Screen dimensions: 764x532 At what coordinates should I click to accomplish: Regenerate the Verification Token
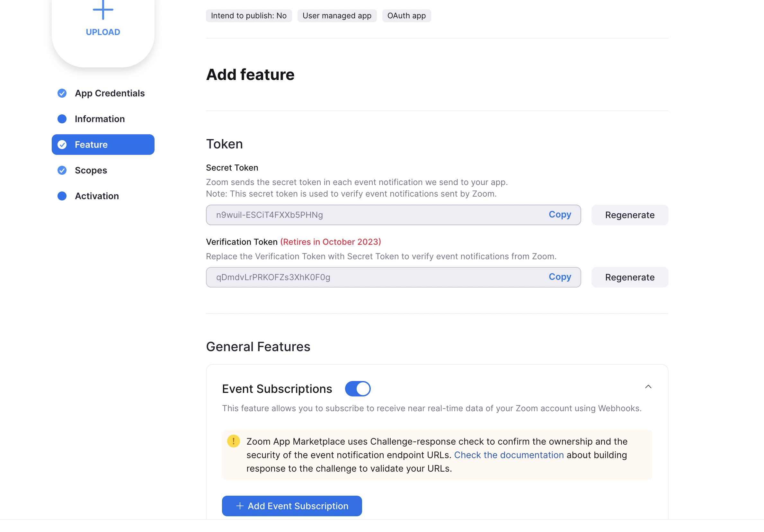(x=629, y=277)
